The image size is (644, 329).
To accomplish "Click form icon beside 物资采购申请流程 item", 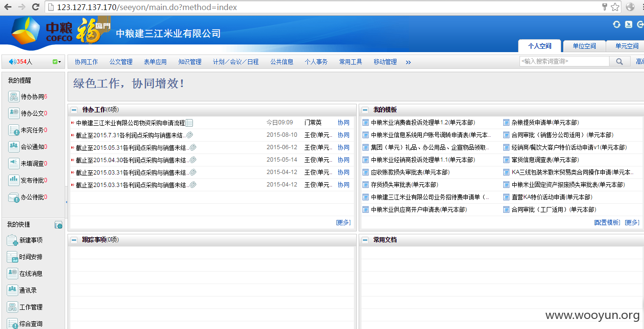I will (x=189, y=123).
